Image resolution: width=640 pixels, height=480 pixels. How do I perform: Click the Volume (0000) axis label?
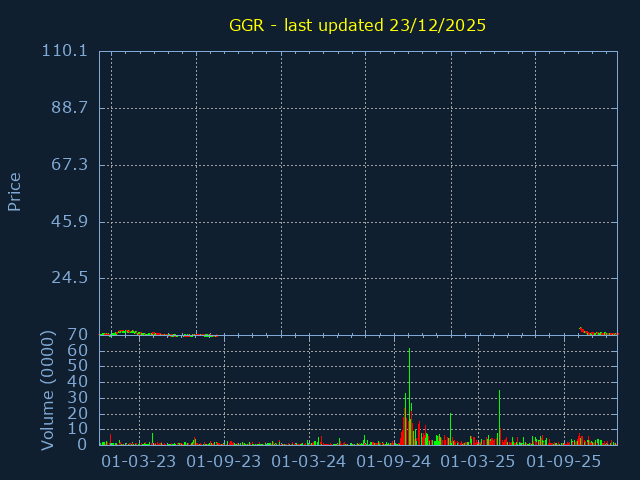point(47,389)
